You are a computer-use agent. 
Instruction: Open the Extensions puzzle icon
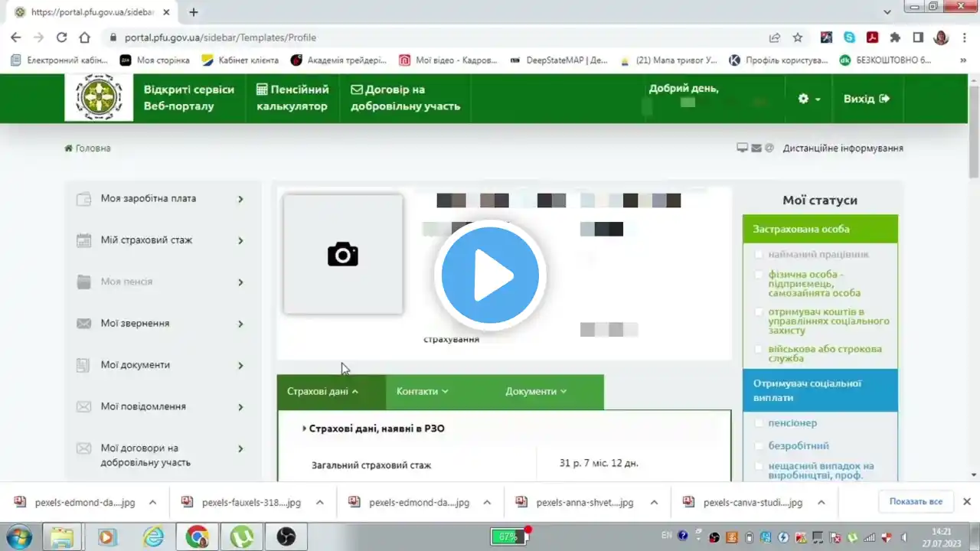coord(895,37)
